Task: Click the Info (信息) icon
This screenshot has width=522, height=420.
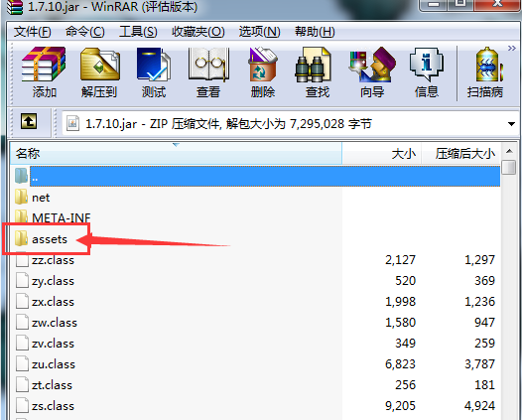Action: [427, 65]
